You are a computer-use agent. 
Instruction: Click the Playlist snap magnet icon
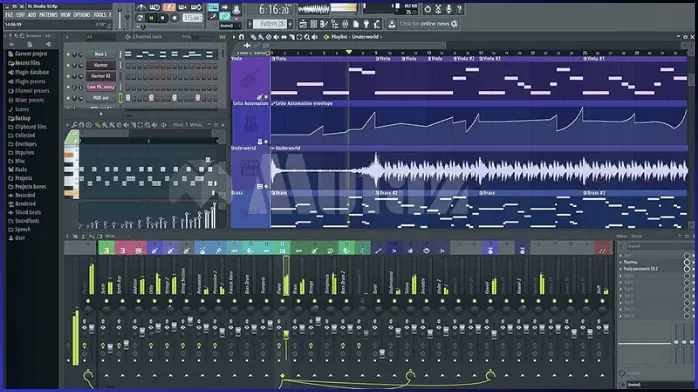point(241,37)
